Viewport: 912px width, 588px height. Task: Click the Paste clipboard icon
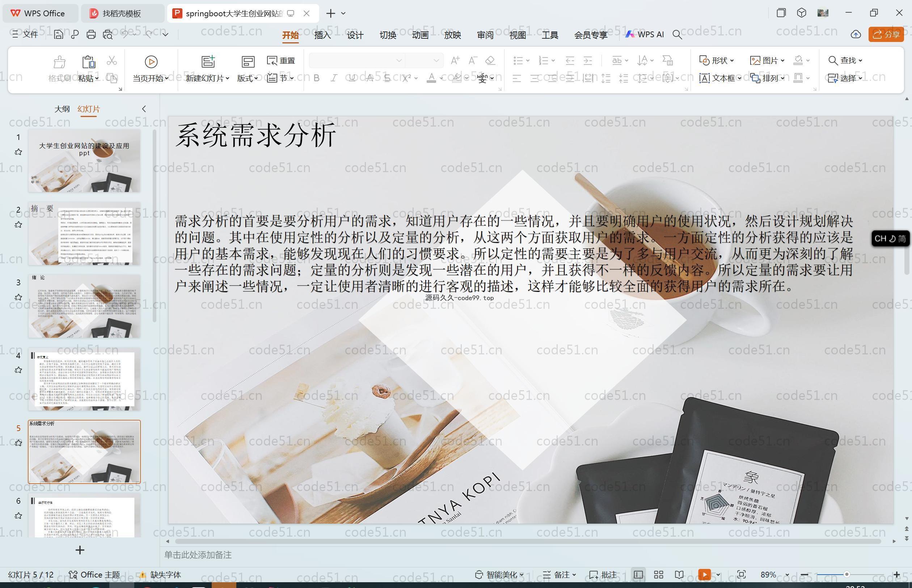[x=88, y=61]
